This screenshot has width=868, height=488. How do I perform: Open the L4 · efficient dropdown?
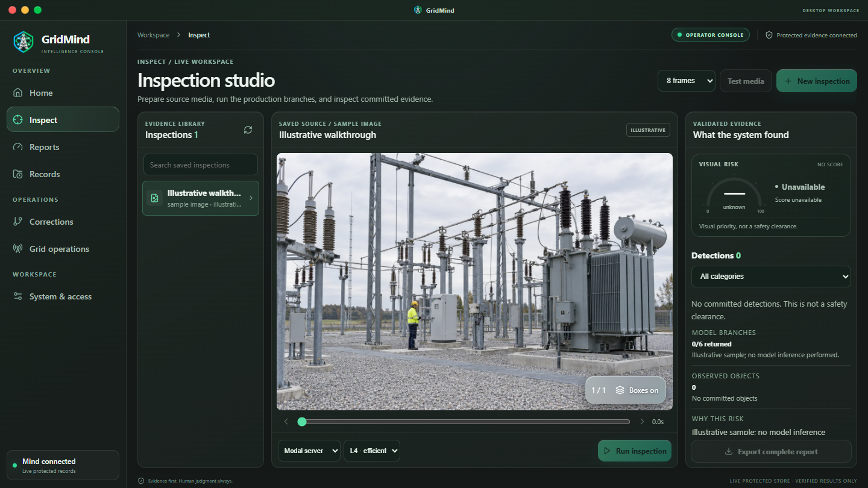(372, 451)
